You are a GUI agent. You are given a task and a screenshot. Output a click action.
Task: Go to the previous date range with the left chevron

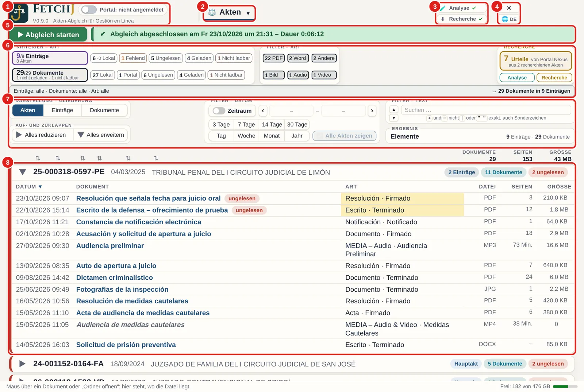(263, 110)
